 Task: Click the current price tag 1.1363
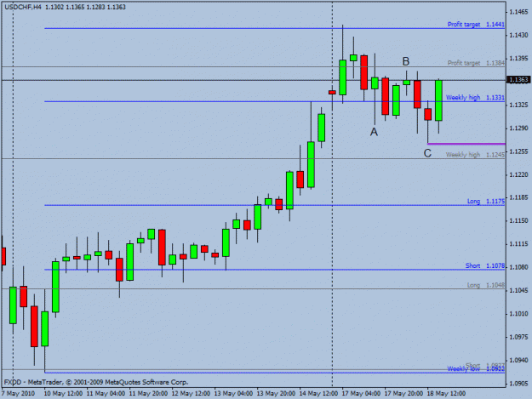[518, 80]
